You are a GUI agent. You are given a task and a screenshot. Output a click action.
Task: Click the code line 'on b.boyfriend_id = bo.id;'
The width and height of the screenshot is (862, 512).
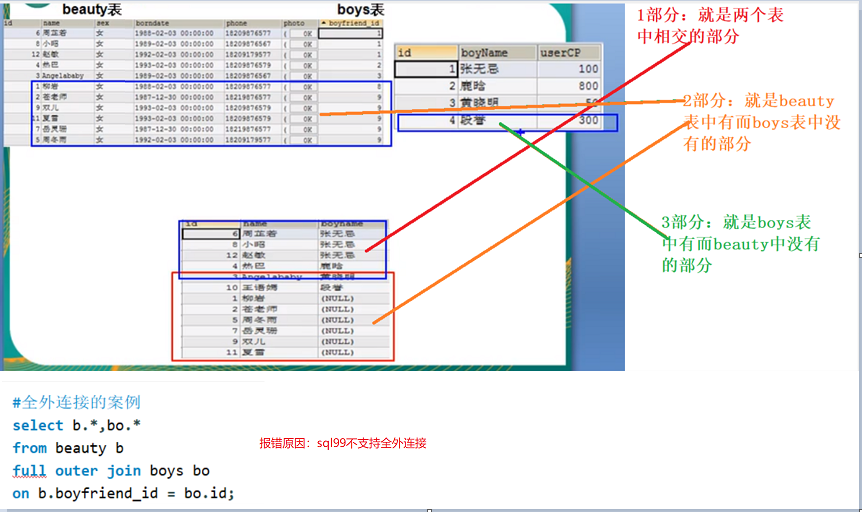123,493
